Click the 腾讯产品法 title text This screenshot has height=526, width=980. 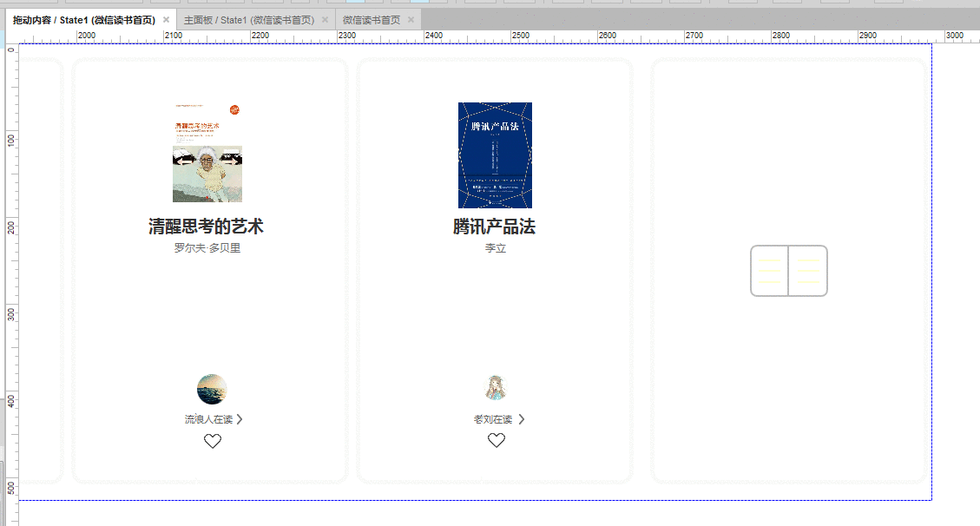[x=495, y=227]
